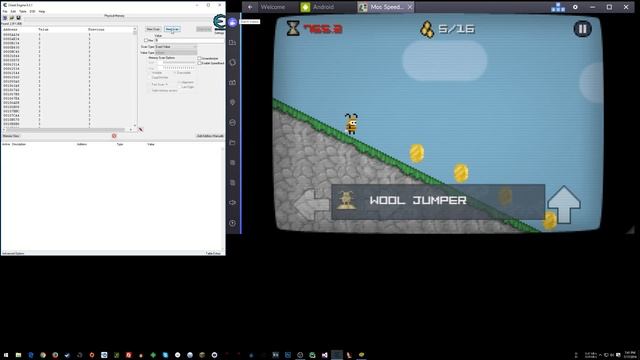
Task: Click the rotate icon in emulator sidebar
Action: [233, 62]
